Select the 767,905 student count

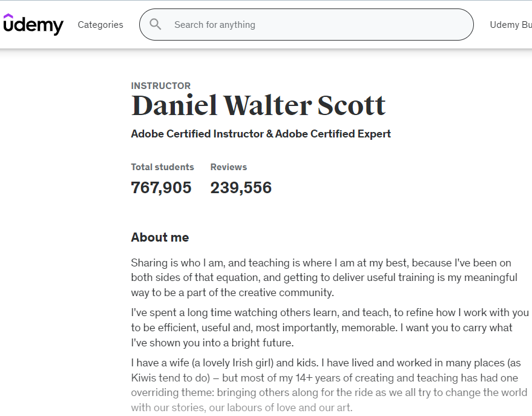point(161,188)
